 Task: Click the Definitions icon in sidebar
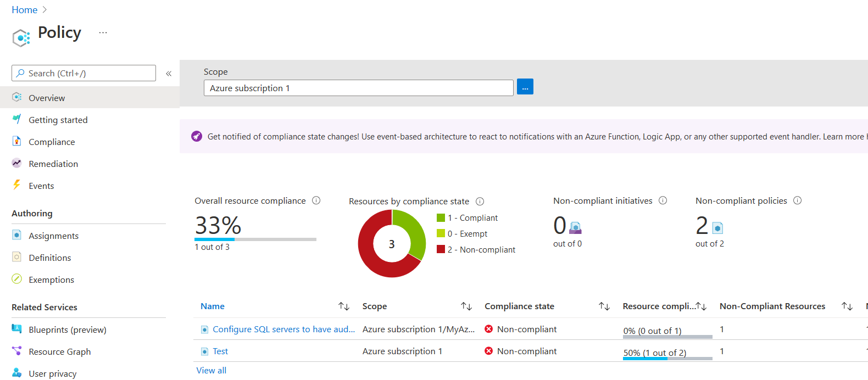click(x=17, y=257)
